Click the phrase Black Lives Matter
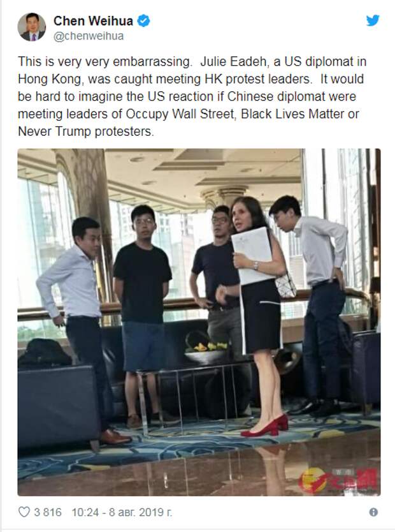The image size is (395, 532). pyautogui.click(x=292, y=114)
